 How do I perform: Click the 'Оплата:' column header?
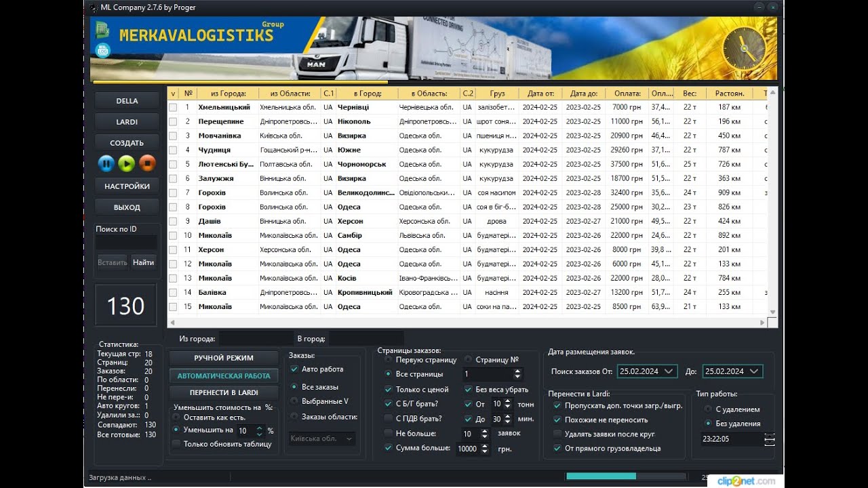click(x=628, y=94)
